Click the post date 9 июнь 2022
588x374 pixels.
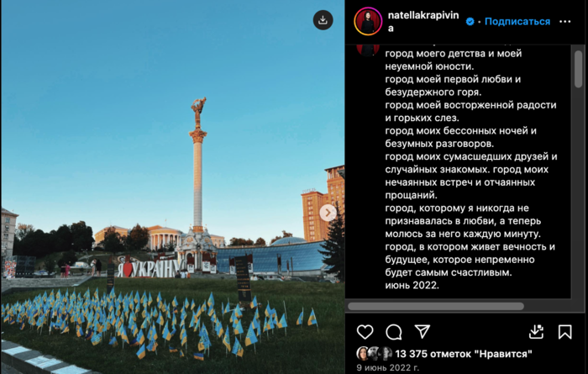(x=388, y=367)
